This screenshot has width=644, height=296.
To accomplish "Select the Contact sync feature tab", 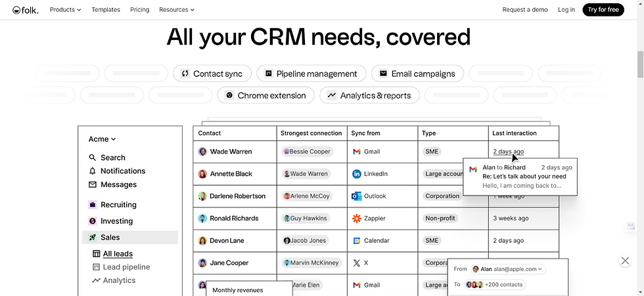I will pyautogui.click(x=212, y=74).
